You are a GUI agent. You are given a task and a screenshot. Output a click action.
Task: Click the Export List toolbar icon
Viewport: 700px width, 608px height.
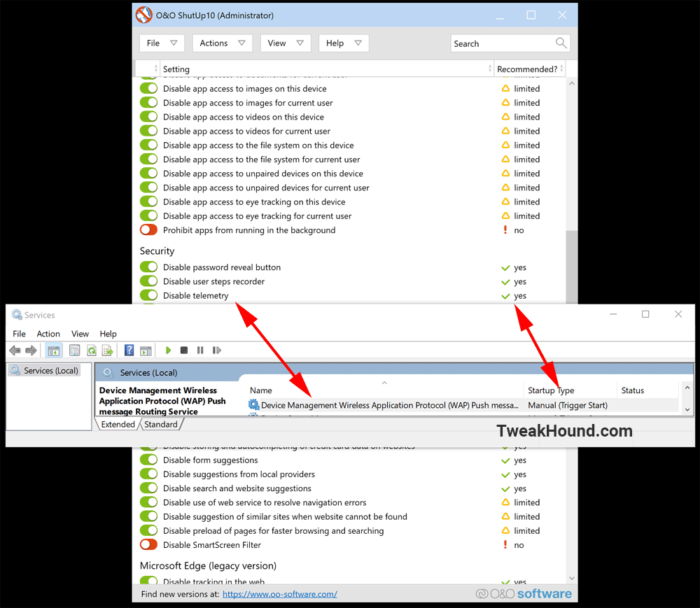pos(108,351)
